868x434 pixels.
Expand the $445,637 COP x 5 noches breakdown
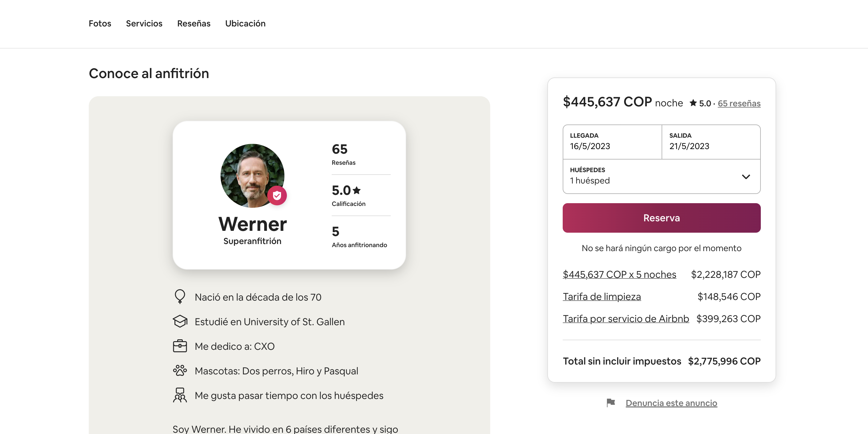(x=619, y=274)
